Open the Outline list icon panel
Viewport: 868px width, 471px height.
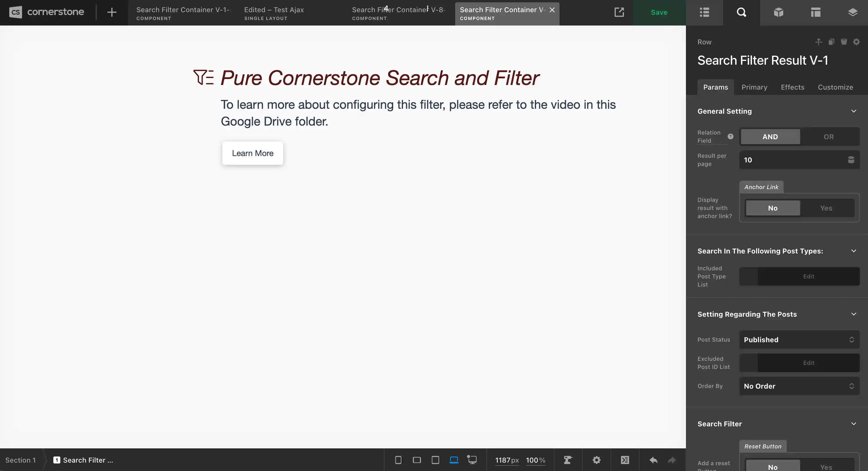tap(704, 12)
